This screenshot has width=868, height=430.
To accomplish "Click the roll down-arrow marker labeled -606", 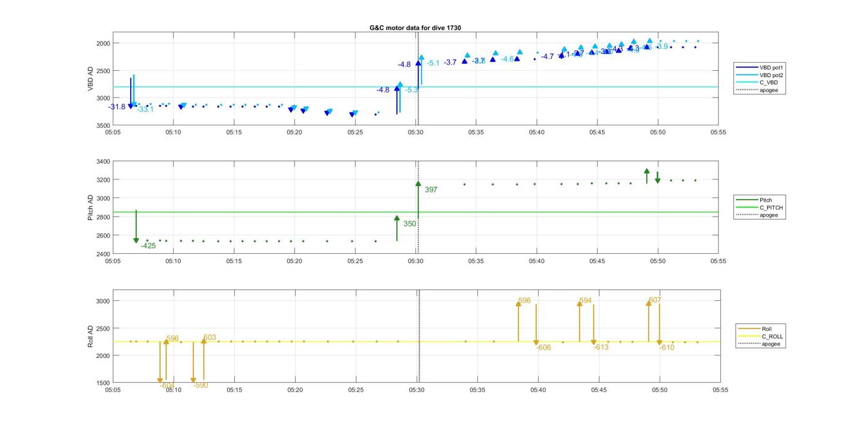I will pos(536,343).
